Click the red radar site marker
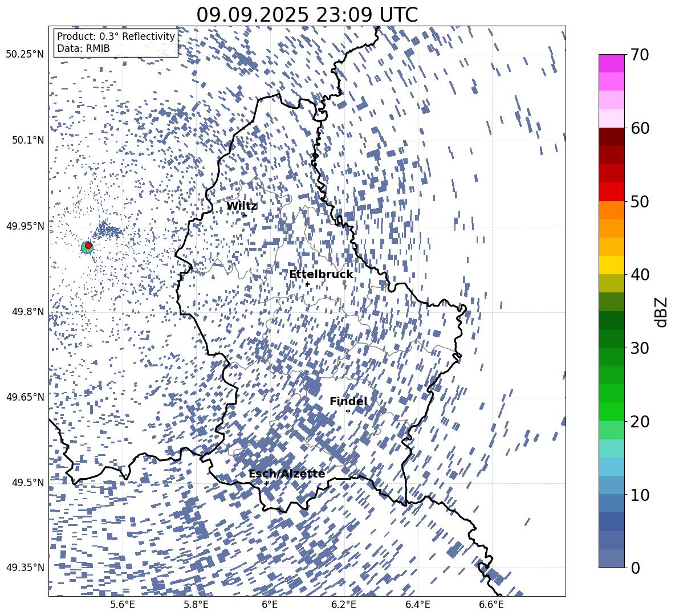The width and height of the screenshot is (675, 616). click(88, 246)
